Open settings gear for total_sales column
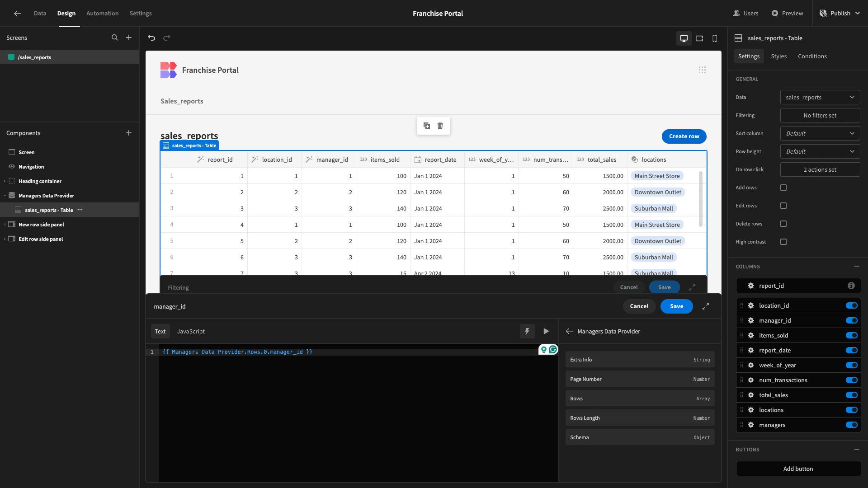868x488 pixels. click(751, 395)
